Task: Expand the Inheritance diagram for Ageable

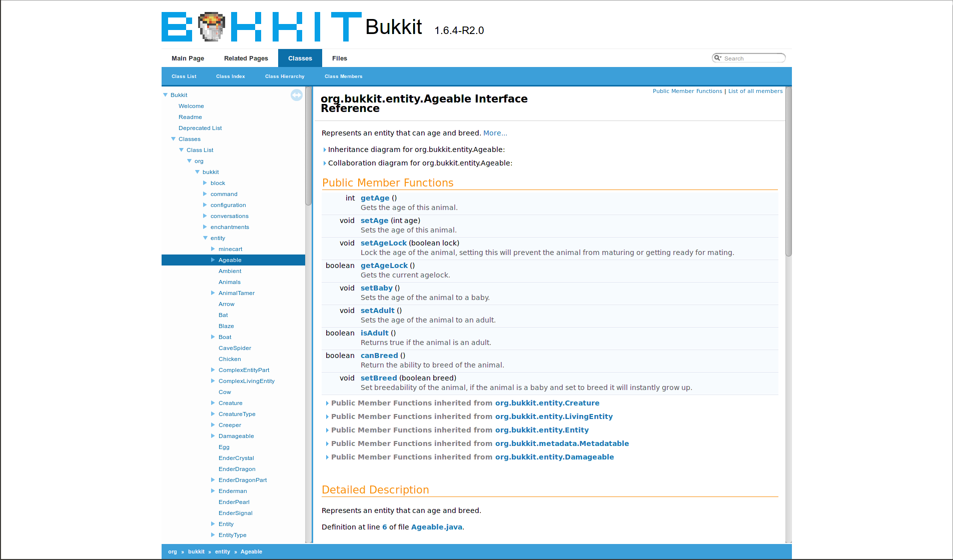Action: [x=325, y=149]
